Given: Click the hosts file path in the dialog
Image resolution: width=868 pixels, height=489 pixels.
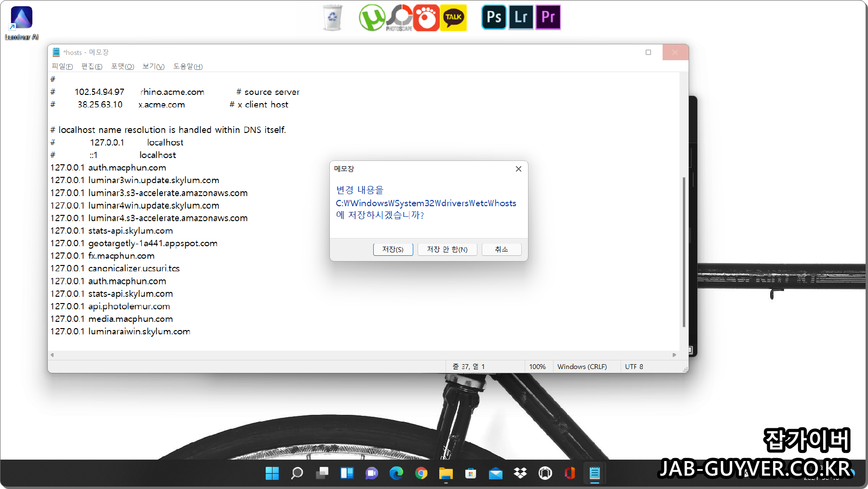Looking at the screenshot, I should (426, 203).
